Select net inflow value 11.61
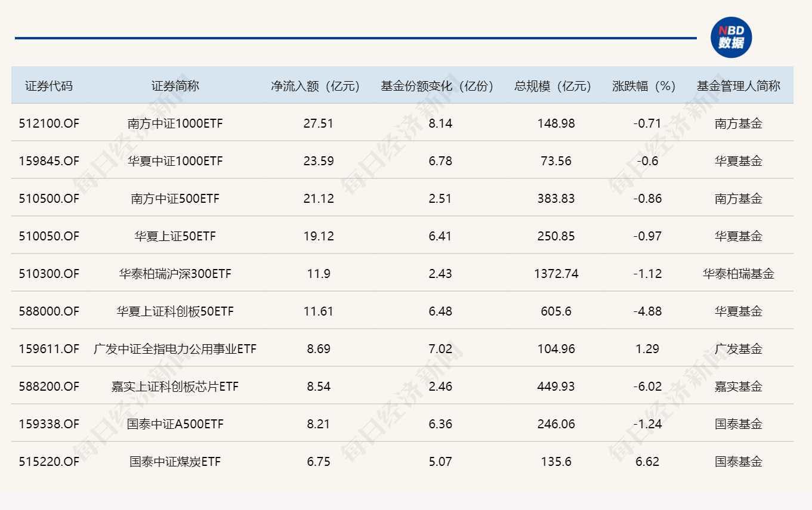Image resolution: width=812 pixels, height=510 pixels. tap(318, 311)
